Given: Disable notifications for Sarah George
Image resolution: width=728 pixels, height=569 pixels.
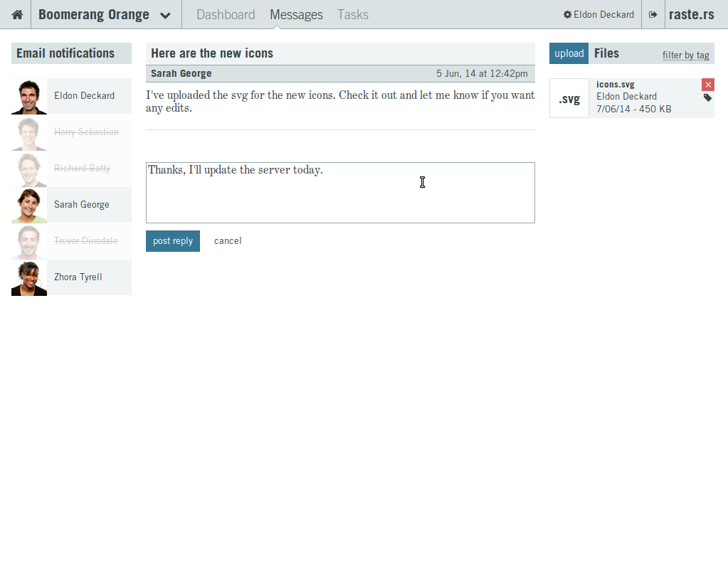Looking at the screenshot, I should [82, 205].
